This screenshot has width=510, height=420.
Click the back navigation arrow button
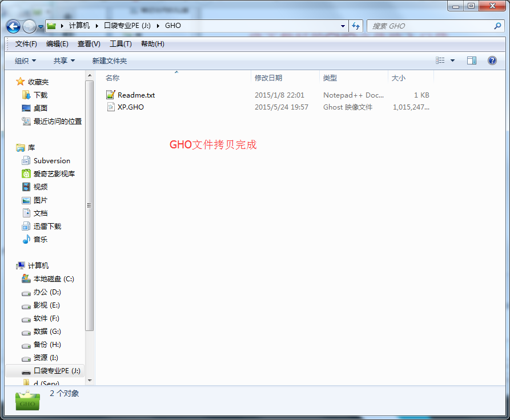pyautogui.click(x=14, y=26)
